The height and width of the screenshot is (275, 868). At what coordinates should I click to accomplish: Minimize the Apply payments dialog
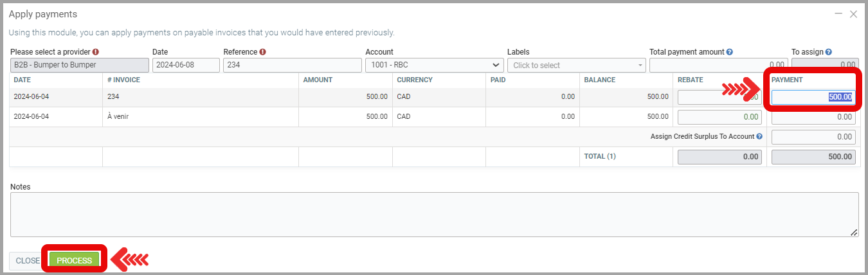[x=838, y=13]
